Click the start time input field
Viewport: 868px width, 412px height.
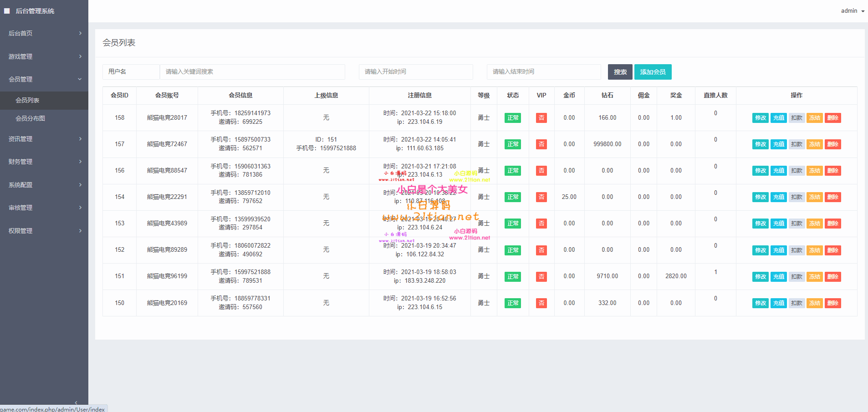tap(416, 72)
